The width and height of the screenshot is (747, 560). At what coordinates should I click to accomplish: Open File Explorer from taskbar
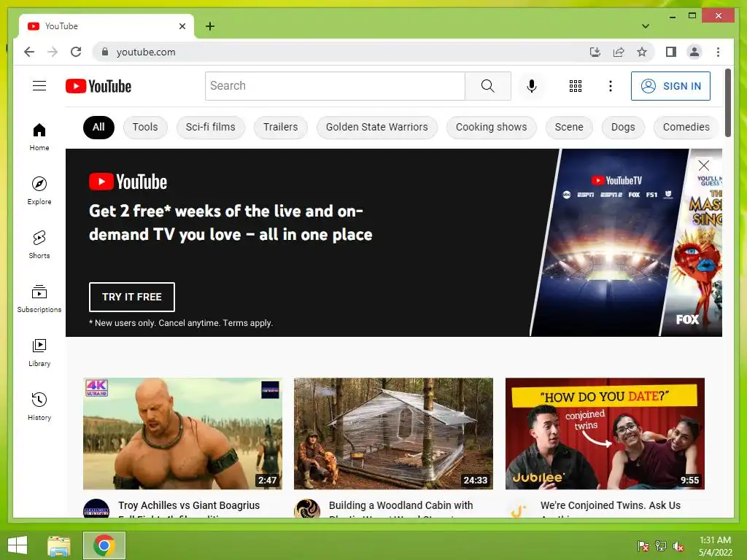point(59,545)
